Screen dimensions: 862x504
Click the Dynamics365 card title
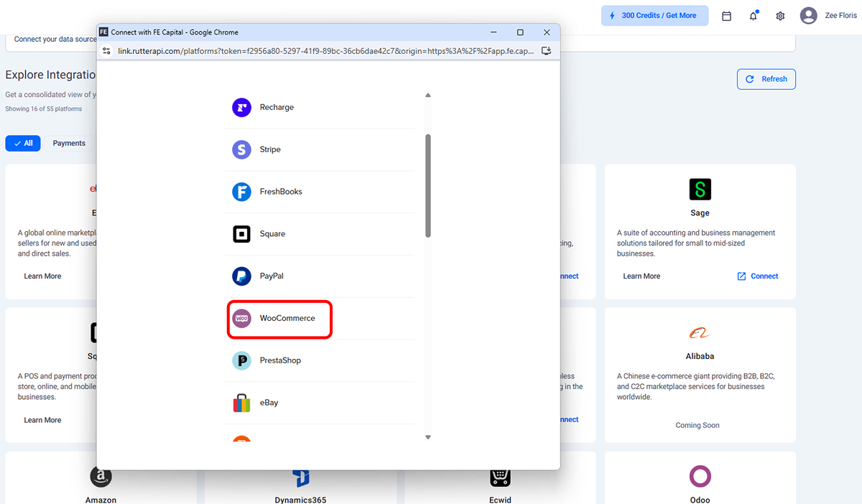pos(300,500)
